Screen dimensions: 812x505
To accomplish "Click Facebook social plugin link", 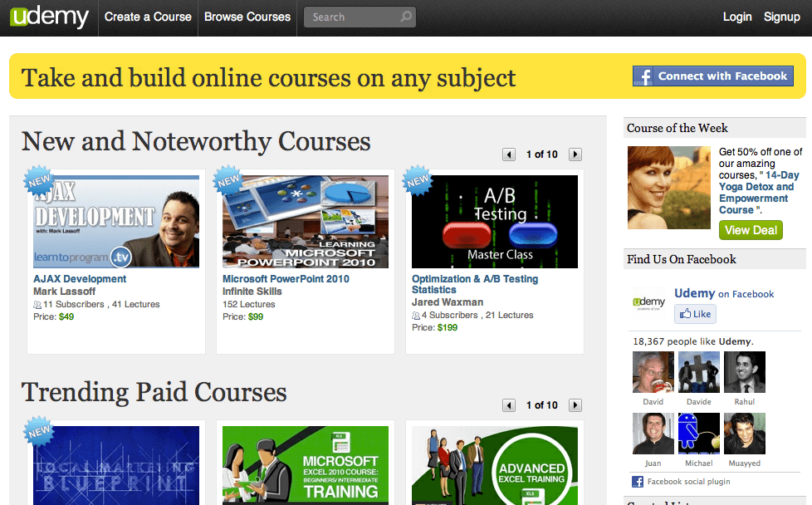I will pos(689,482).
